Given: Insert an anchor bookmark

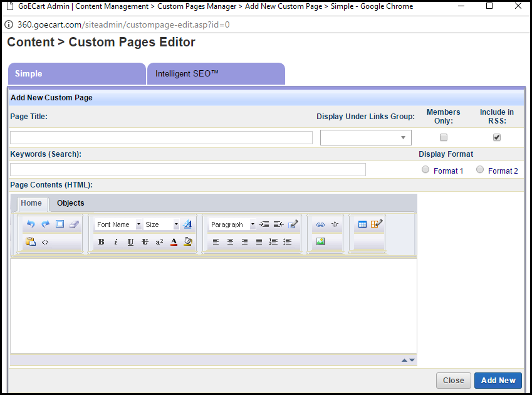Looking at the screenshot, I should coord(335,224).
